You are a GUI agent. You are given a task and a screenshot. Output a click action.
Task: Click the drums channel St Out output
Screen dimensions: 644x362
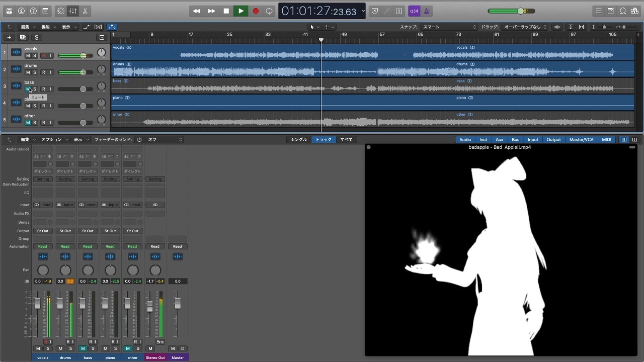pos(65,231)
